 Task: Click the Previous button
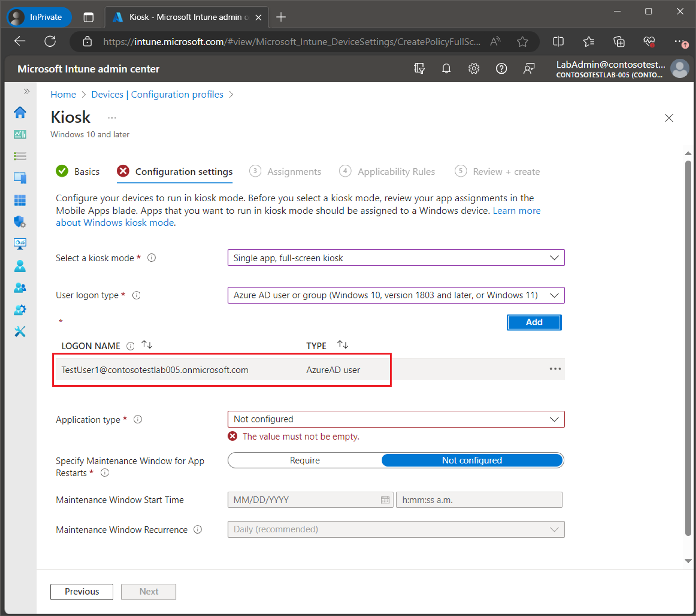click(x=82, y=592)
